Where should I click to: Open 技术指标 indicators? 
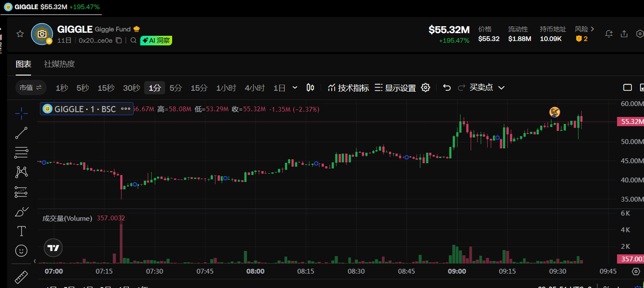348,88
